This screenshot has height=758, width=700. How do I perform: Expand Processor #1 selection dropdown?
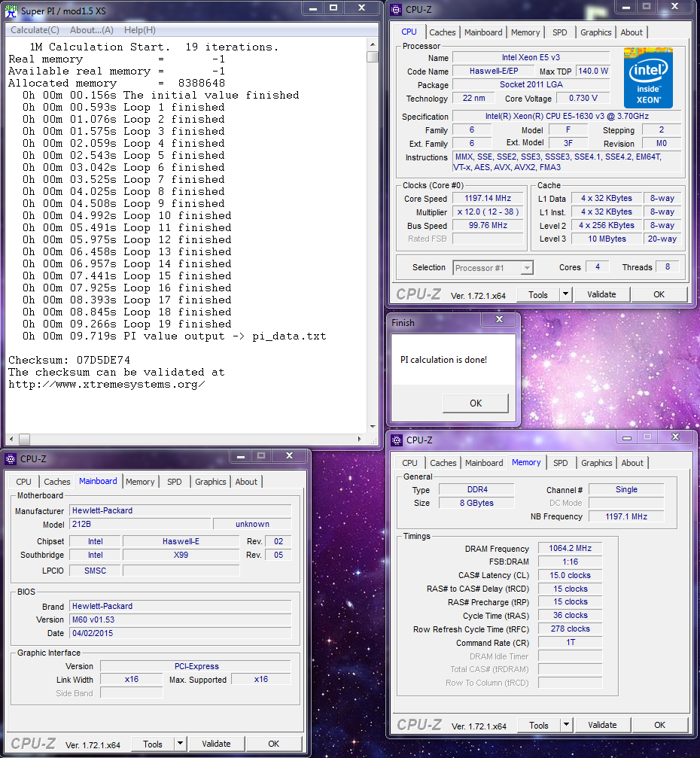[527, 268]
